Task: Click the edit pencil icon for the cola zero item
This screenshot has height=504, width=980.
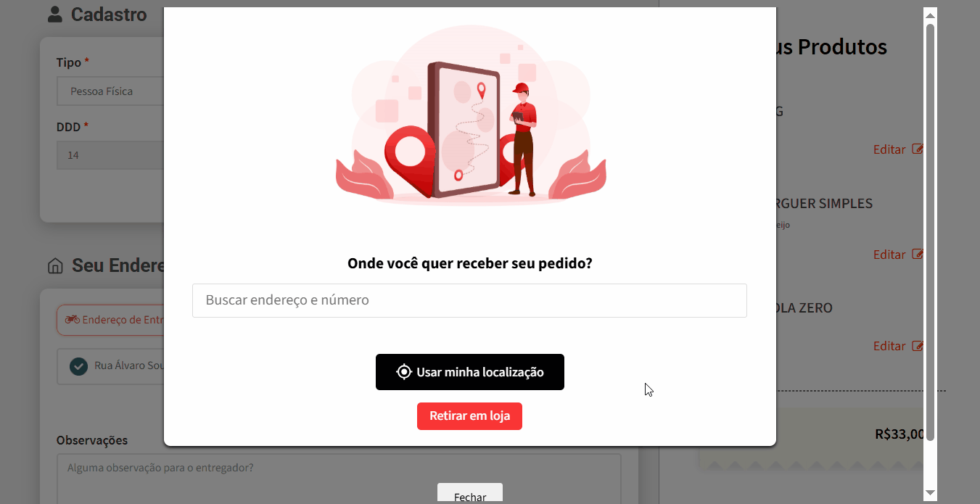Action: 918,346
